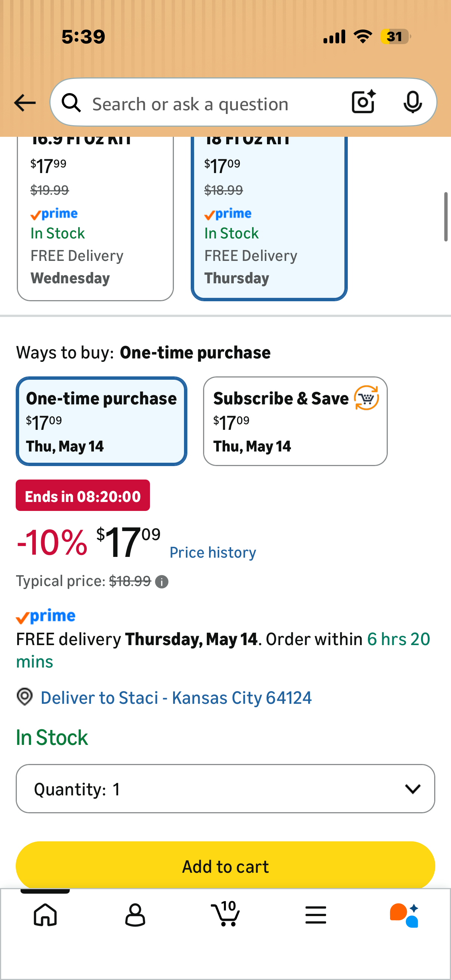
Task: Tap the back arrow icon
Action: tap(25, 103)
